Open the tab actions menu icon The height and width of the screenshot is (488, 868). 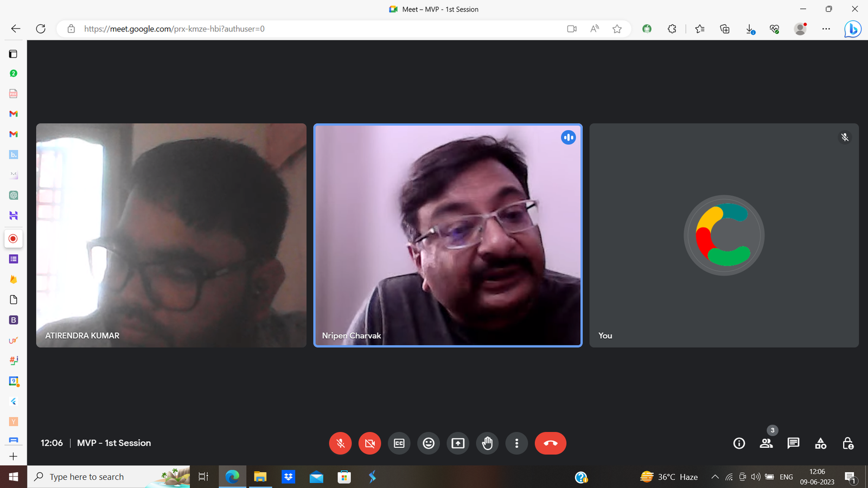tap(14, 54)
